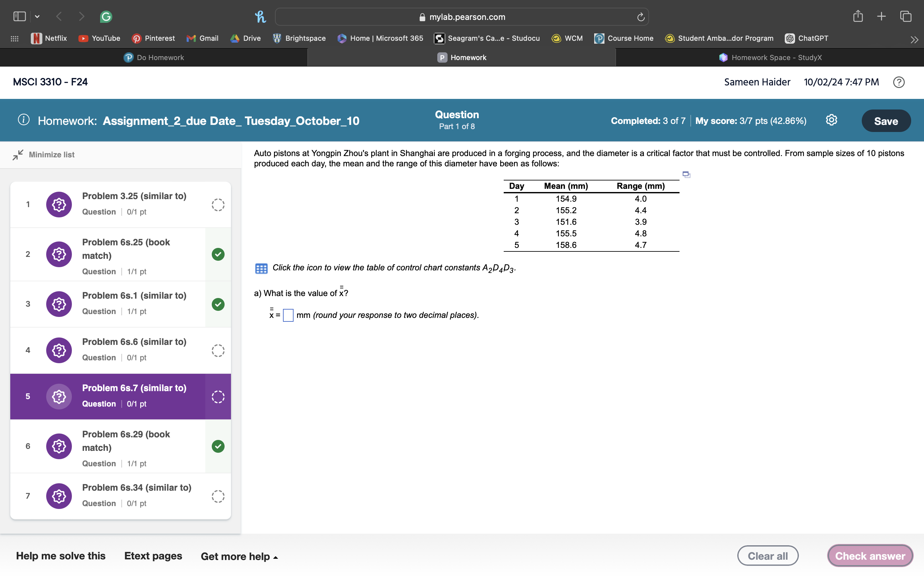Click the Mean value 158.6 cell
924x578 pixels.
click(566, 245)
